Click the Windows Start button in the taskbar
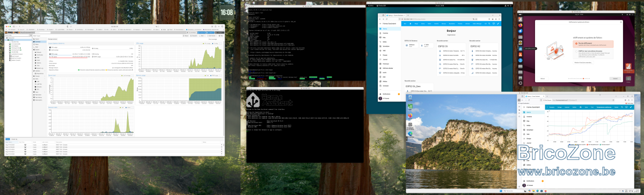The image size is (644, 195). pyautogui.click(x=501, y=191)
